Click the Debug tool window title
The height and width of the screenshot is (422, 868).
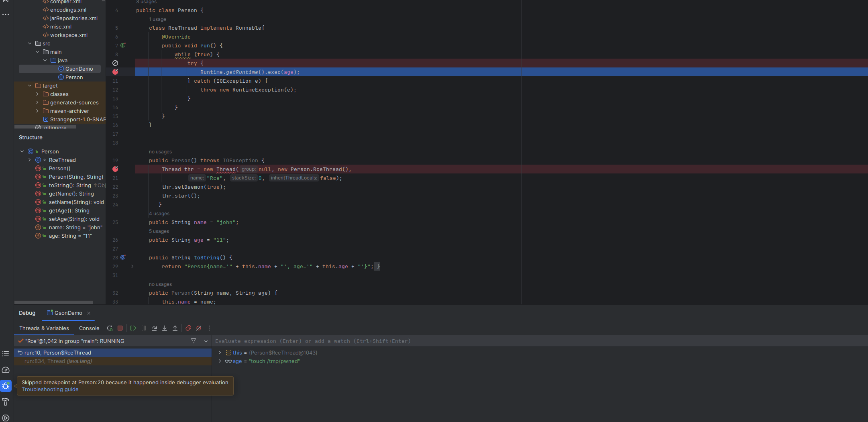(x=27, y=313)
